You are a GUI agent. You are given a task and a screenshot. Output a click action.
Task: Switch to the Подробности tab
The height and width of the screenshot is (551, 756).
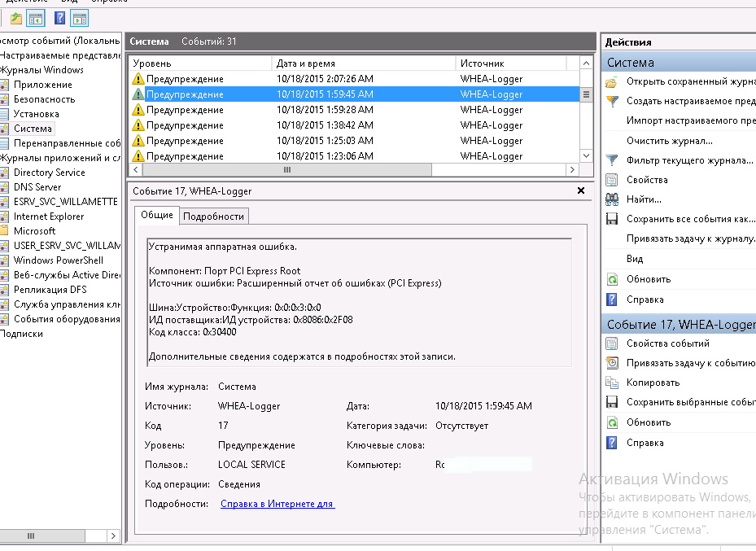pos(213,216)
